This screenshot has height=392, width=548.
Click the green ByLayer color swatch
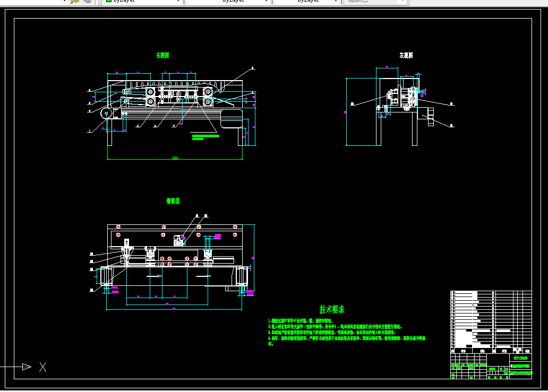108,1
